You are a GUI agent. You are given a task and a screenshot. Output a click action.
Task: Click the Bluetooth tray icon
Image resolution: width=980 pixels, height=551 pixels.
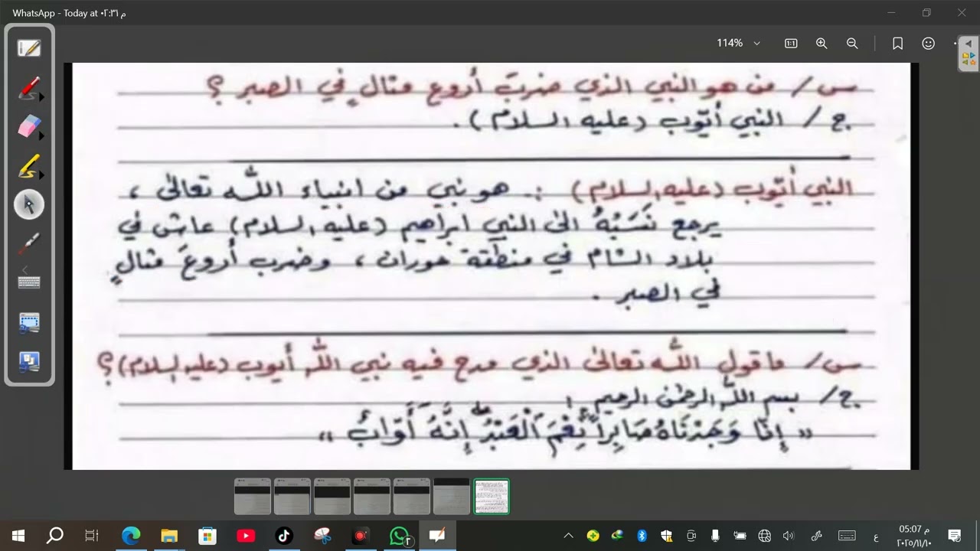[642, 536]
